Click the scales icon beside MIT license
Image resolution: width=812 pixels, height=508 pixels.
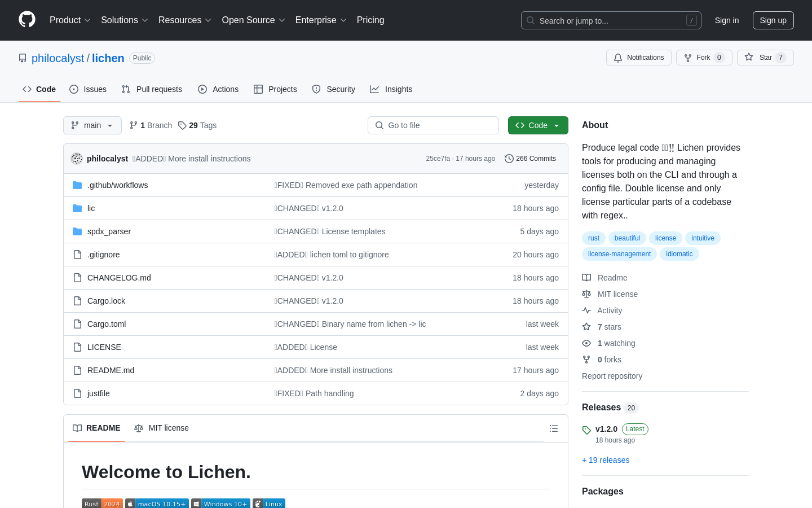click(586, 294)
